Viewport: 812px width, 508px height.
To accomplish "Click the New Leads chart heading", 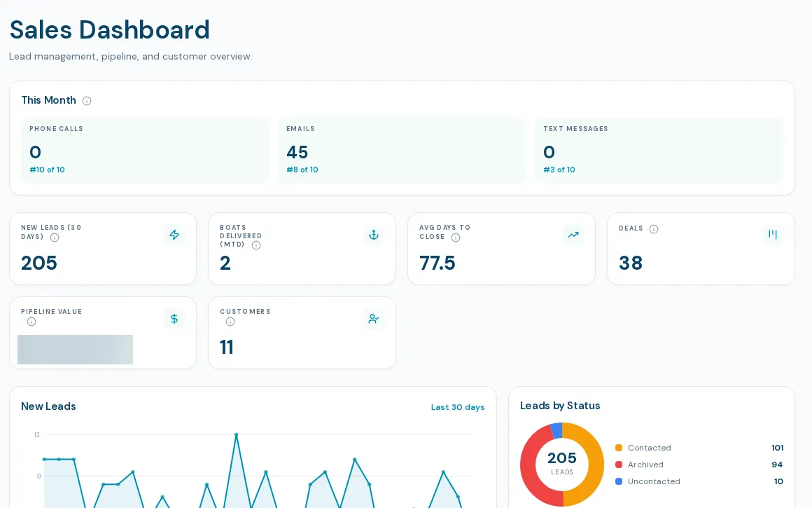I will [x=49, y=406].
